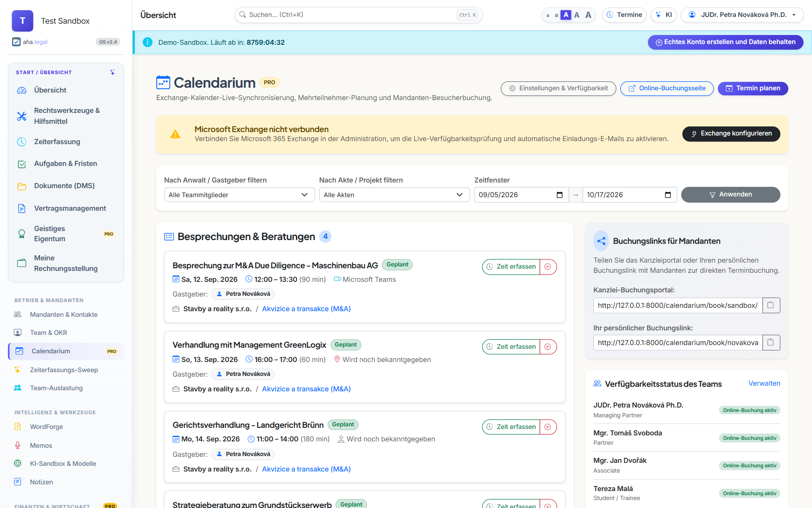Focus the Suchen search field
The image size is (812, 508).
tap(358, 15)
